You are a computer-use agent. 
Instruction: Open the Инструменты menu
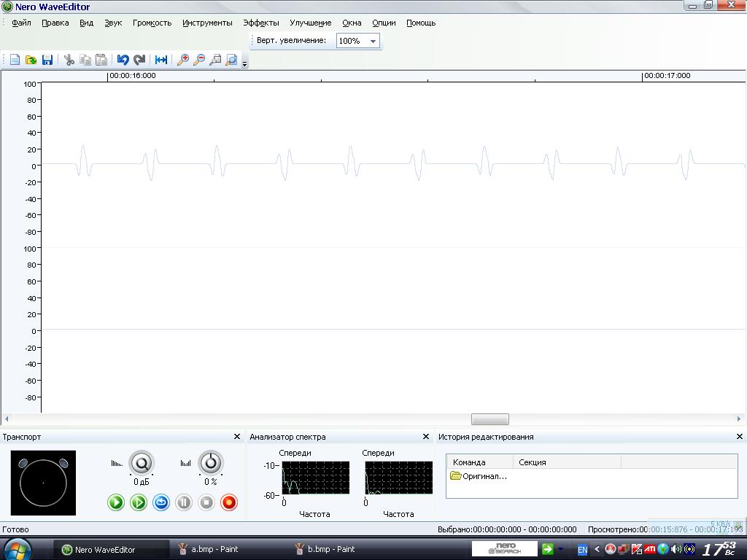pos(207,23)
